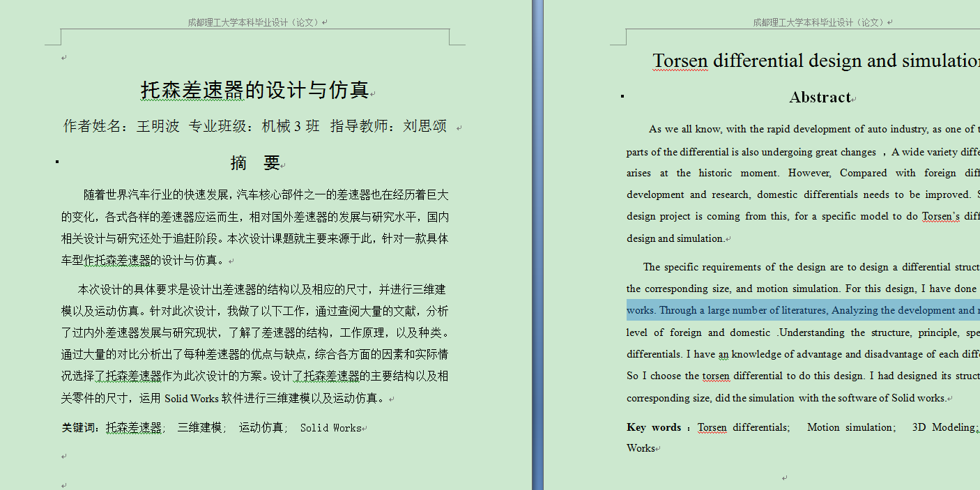Click the line starting corresponding size, did the simulation

click(786, 398)
